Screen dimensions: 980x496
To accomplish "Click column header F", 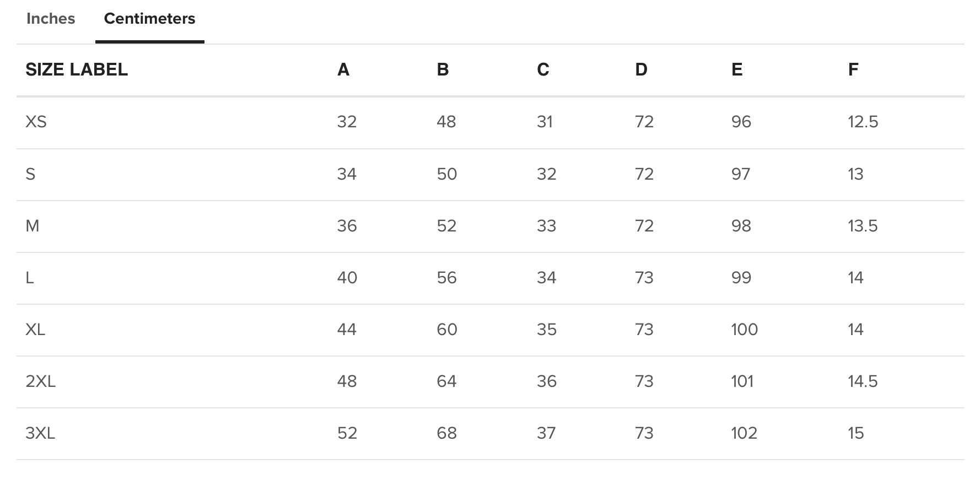I will pyautogui.click(x=853, y=69).
